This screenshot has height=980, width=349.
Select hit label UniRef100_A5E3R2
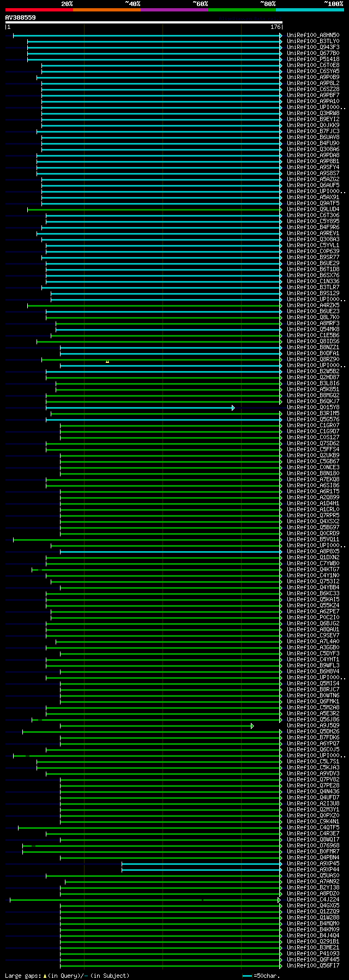pos(313,714)
